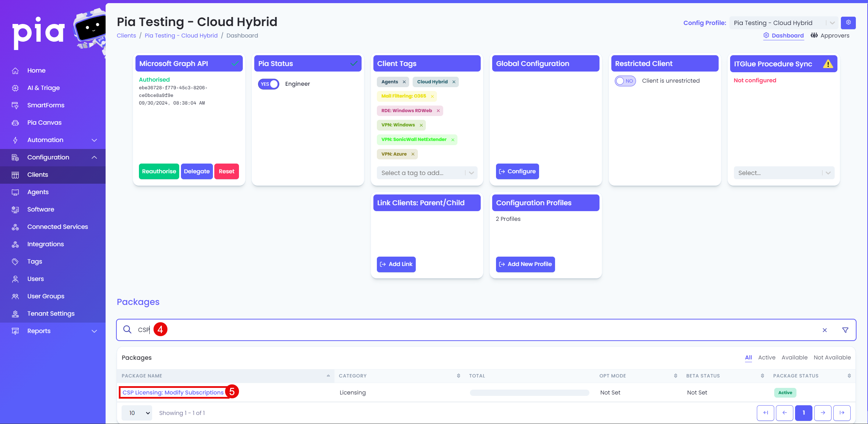Remove the Cloud Hybrid client tag
Screen dimensions: 868x424
pos(454,82)
